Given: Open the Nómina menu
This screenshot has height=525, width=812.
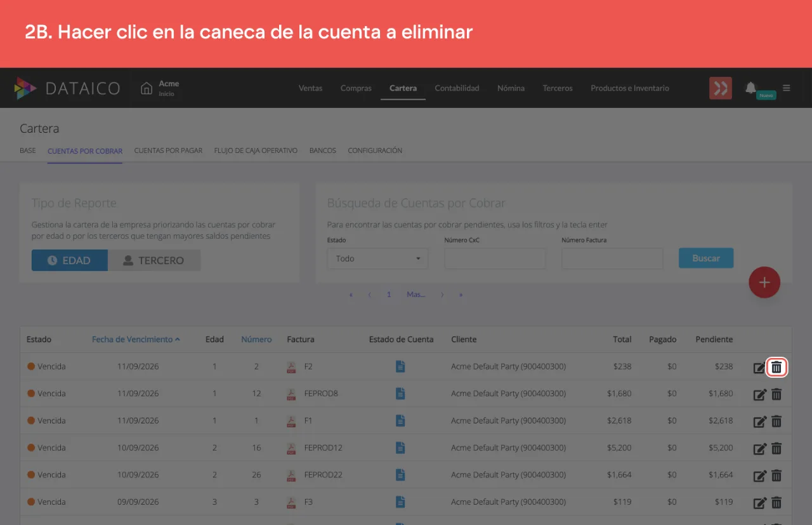Looking at the screenshot, I should click(x=511, y=88).
